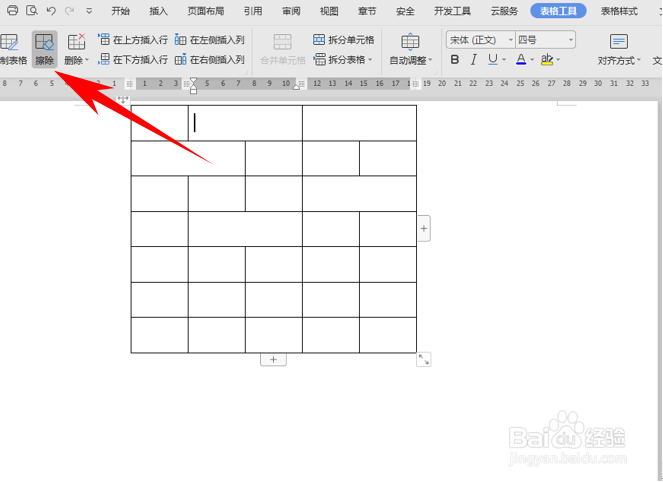The image size is (663, 482).
Task: Add a column with the right plus button
Action: click(x=424, y=228)
